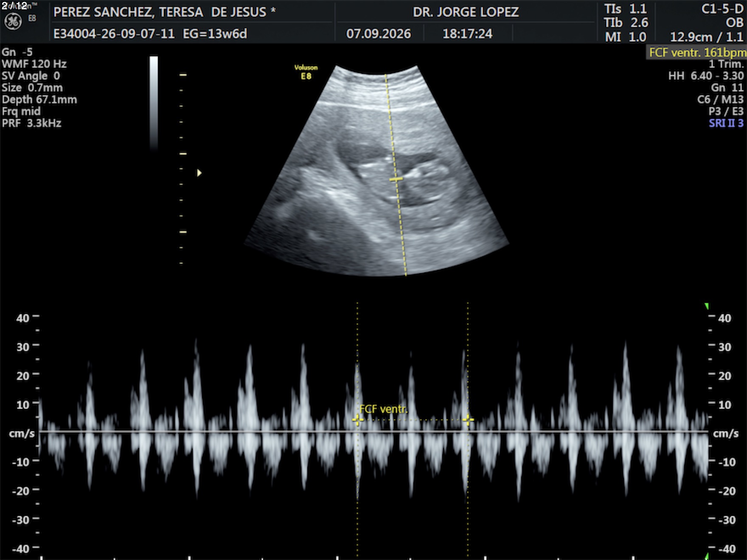Select the left FCF ventr. caliper cross
Viewport: 747px width, 560px height.
point(357,420)
